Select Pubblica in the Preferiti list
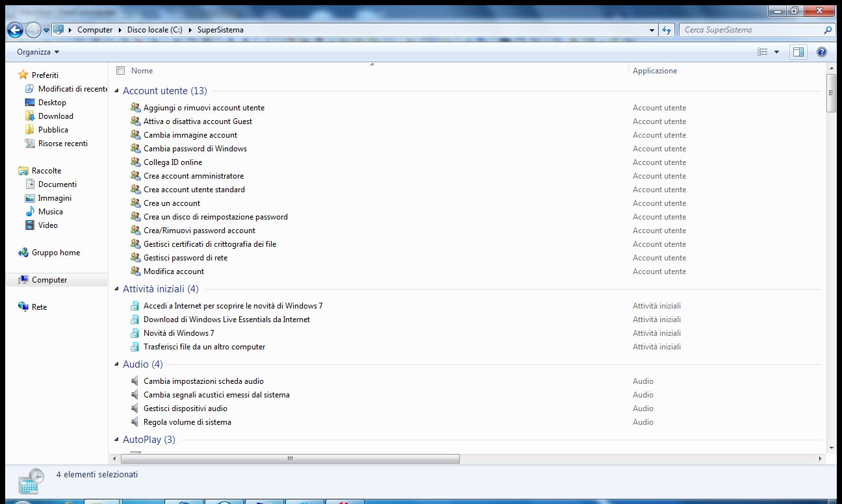The width and height of the screenshot is (842, 504). [x=53, y=130]
